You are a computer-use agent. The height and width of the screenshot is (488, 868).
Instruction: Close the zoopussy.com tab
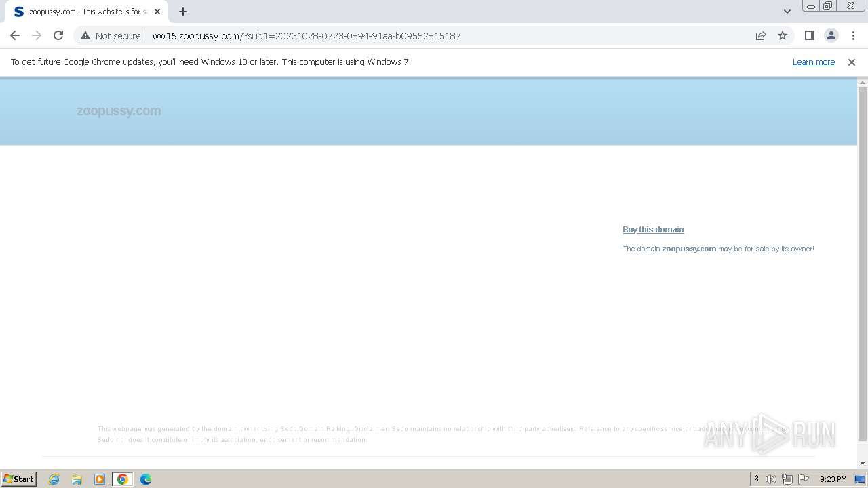click(157, 12)
